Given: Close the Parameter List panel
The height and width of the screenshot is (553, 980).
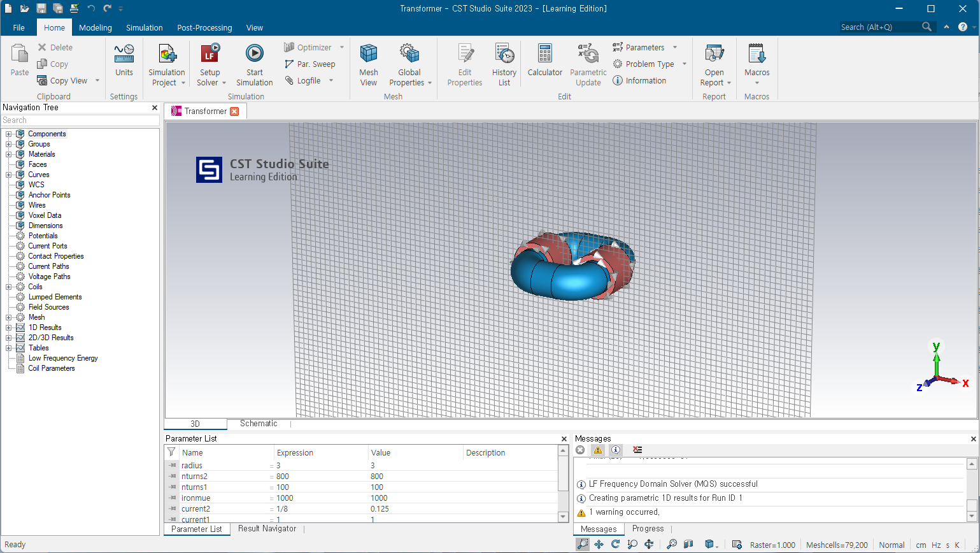Looking at the screenshot, I should 564,439.
